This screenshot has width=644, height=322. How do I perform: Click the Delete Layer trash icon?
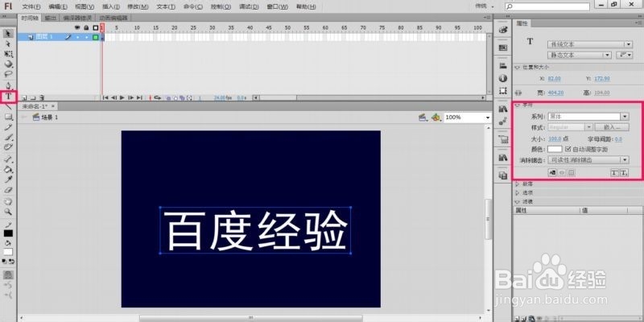point(42,97)
